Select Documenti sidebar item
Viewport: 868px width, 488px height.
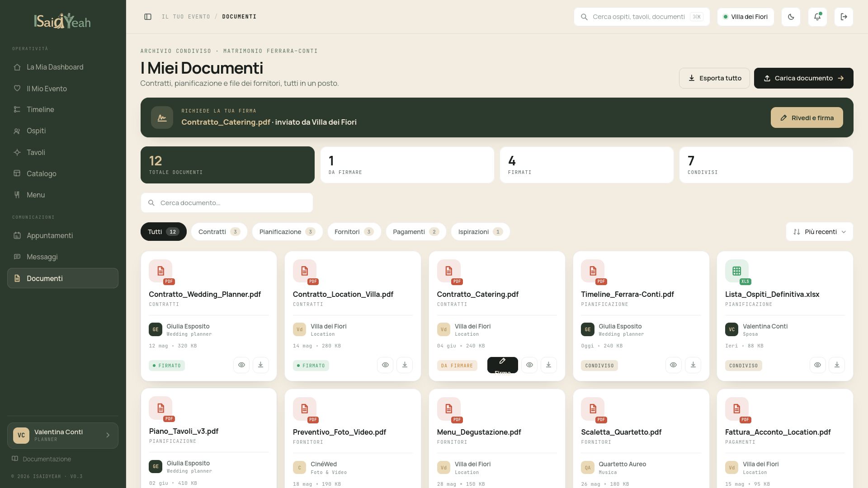(63, 278)
